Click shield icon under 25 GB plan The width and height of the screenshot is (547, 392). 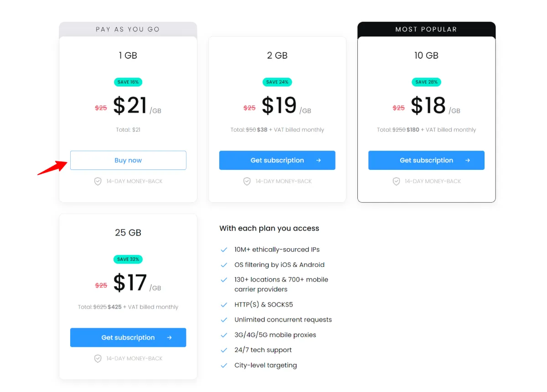coord(98,358)
